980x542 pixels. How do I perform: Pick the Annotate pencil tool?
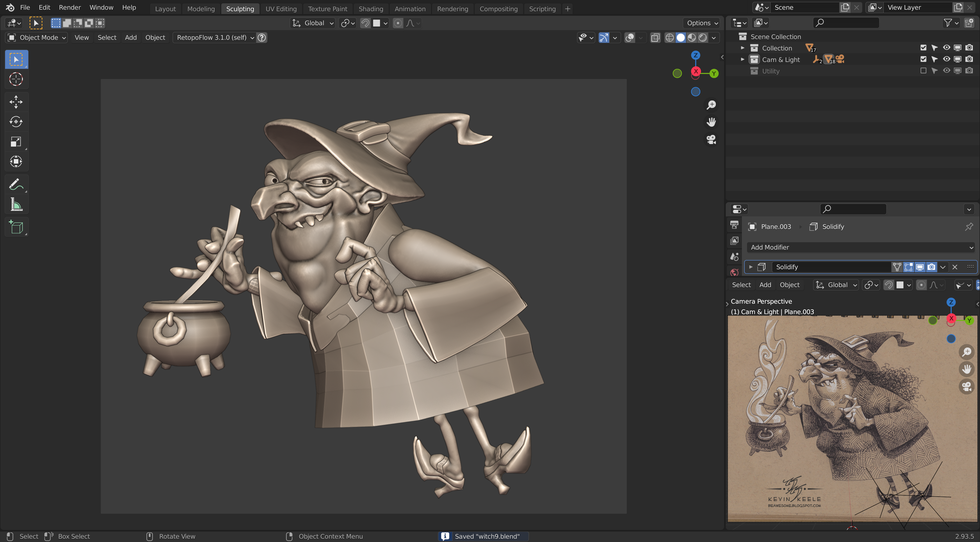(16, 185)
